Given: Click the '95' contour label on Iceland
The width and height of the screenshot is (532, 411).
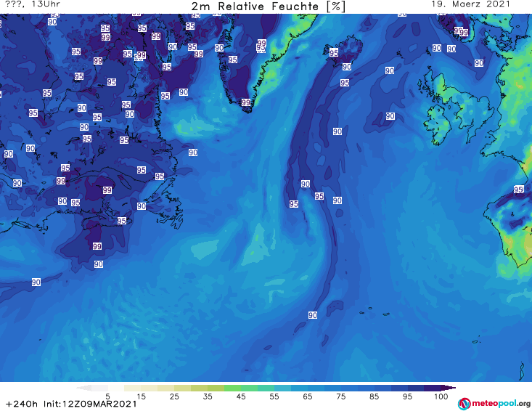Looking at the screenshot, I should coord(334,52).
